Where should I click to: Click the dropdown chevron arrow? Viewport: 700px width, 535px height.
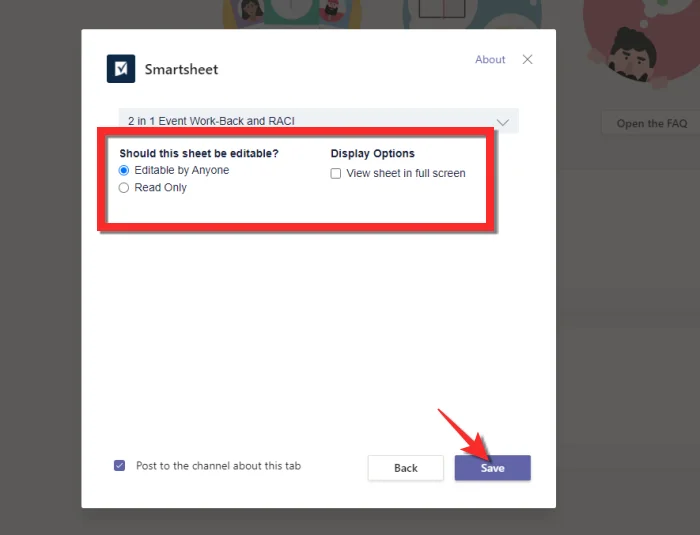pos(503,122)
